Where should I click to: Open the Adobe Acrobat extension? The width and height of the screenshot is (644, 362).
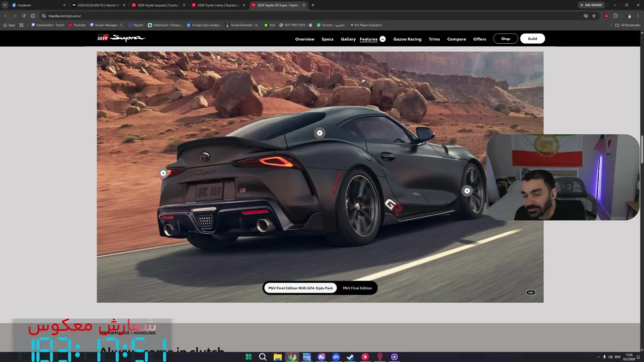[x=606, y=16]
